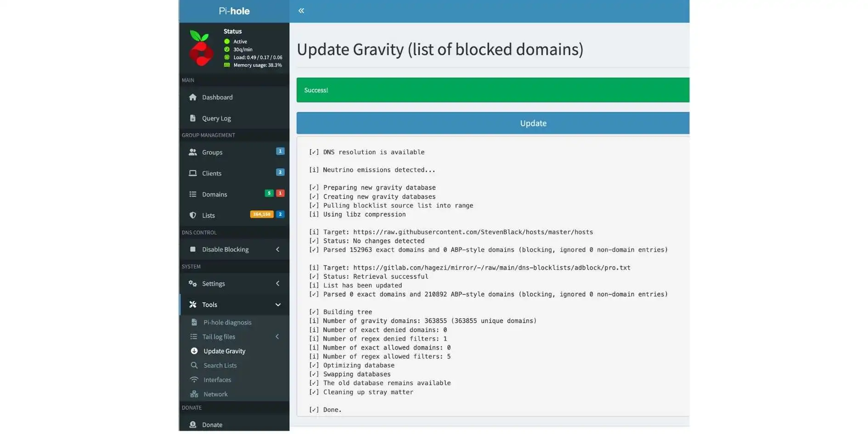Screen dimensions: 868x434
Task: Click the Pi-hole diagnosis file icon
Action: point(194,323)
